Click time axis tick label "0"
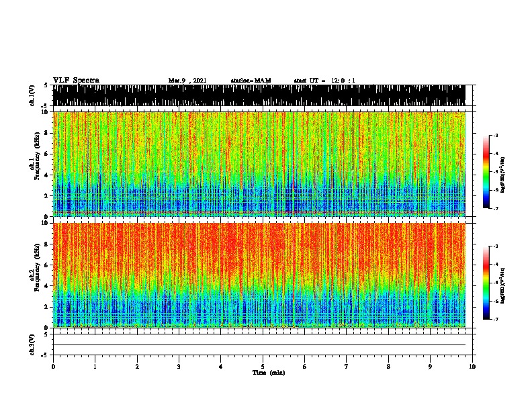532x411 pixels. coord(53,367)
